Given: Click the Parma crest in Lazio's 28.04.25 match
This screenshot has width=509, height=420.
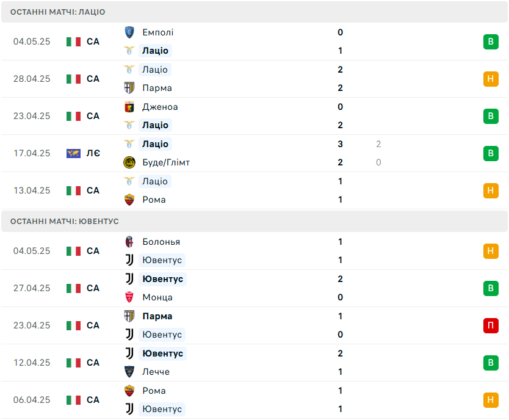Looking at the screenshot, I should 129,88.
